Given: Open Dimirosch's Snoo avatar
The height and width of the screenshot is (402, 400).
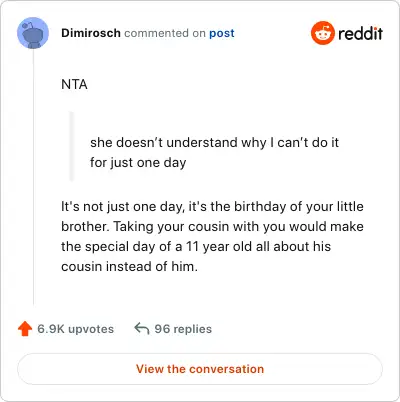Looking at the screenshot, I should 33,33.
